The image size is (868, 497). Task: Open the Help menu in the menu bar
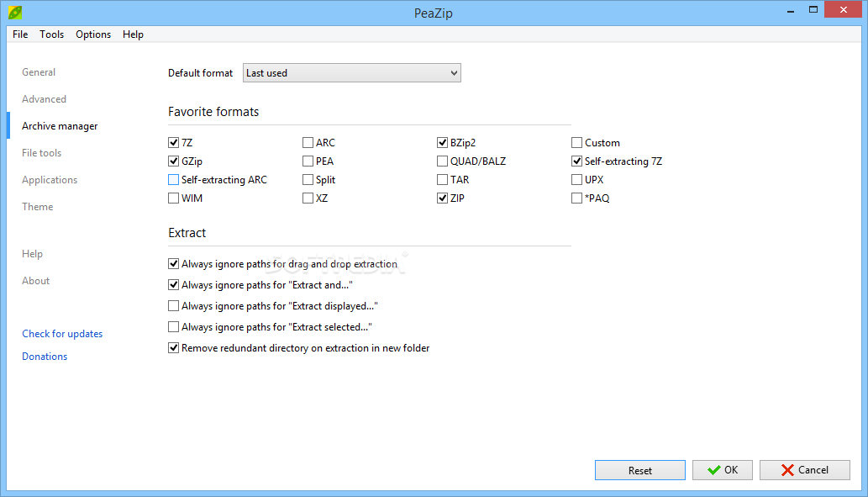pyautogui.click(x=133, y=34)
